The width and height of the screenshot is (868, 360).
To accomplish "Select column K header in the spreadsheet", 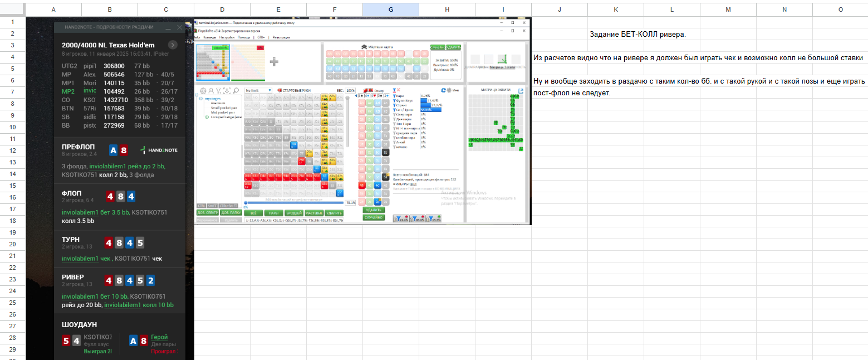I will click(615, 9).
